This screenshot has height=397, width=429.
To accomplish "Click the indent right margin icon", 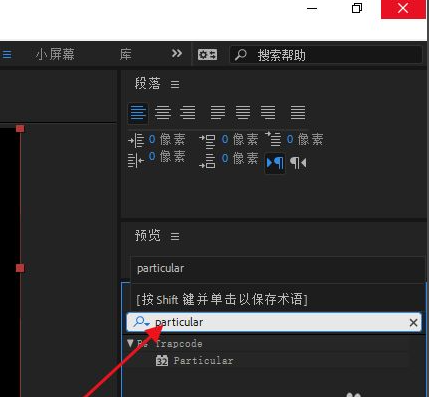I will [136, 160].
